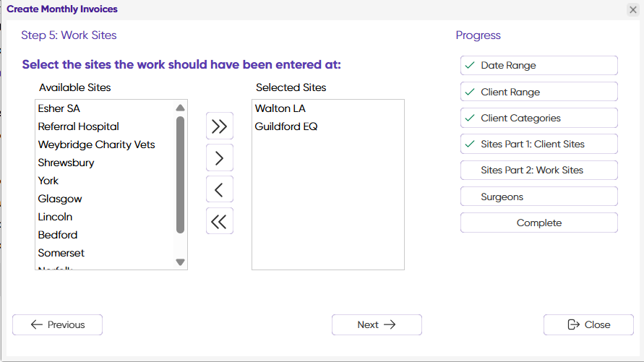Click the Complete progress step
The image size is (644, 362).
click(x=539, y=223)
